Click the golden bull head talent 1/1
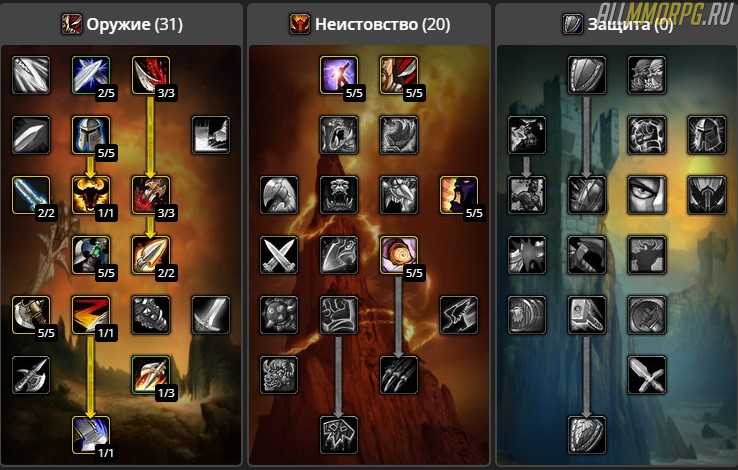Viewport: 738px width, 470px height. click(x=91, y=195)
